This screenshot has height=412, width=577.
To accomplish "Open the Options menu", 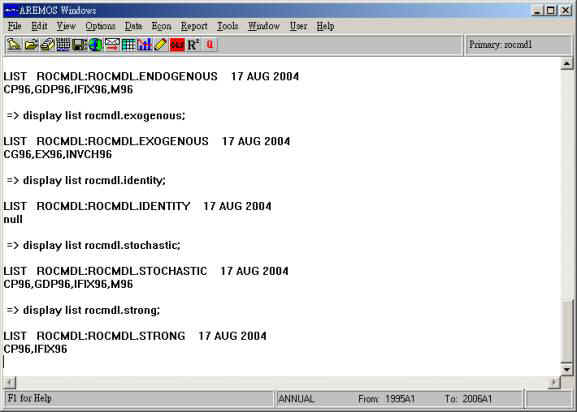I will 100,26.
